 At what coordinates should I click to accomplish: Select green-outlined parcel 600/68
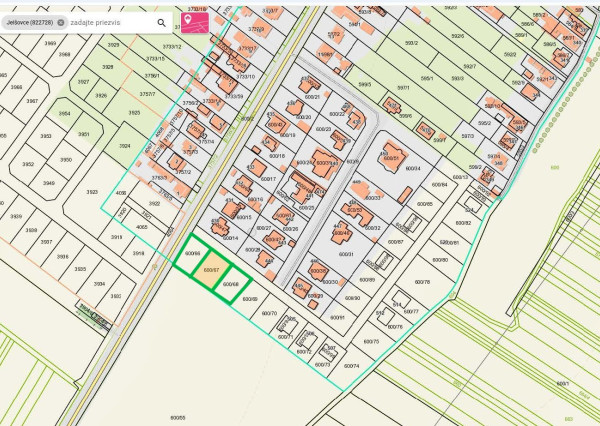tap(231, 285)
